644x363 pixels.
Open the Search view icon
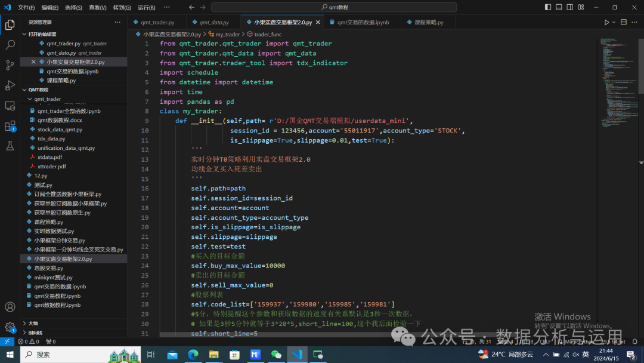coord(10,45)
